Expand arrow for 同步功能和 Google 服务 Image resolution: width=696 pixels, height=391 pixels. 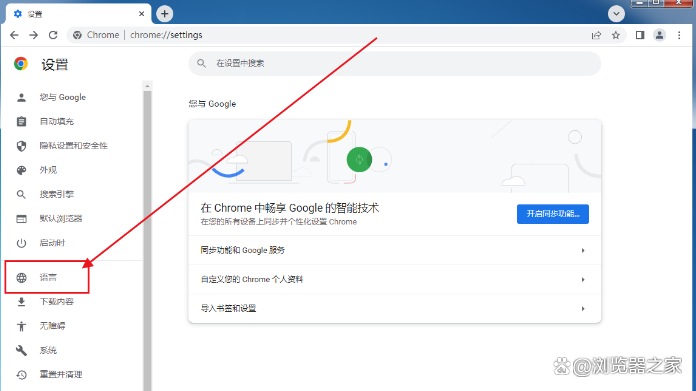pyautogui.click(x=583, y=251)
